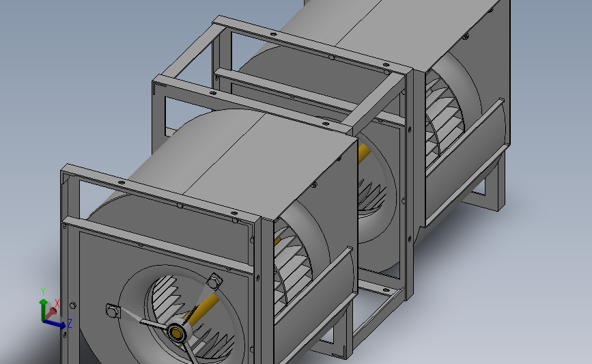Select the front fan bearing hub
The image size is (592, 364).
176,333
